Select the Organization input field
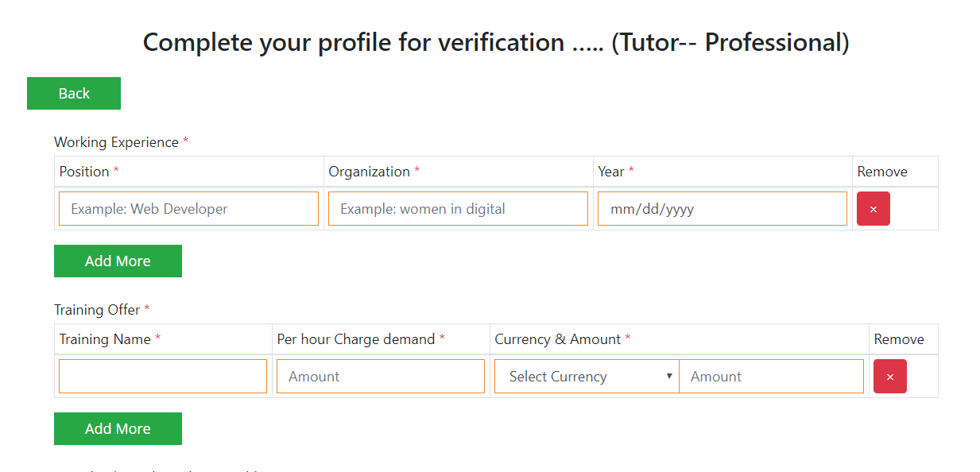This screenshot has width=980, height=472. 458,209
